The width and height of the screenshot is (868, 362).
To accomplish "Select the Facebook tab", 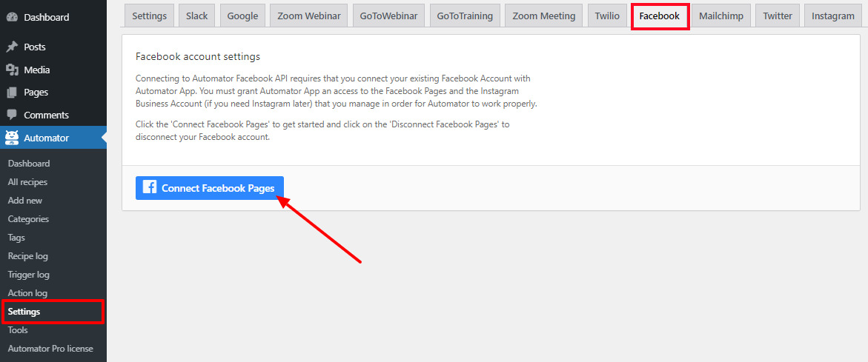I will click(x=660, y=16).
